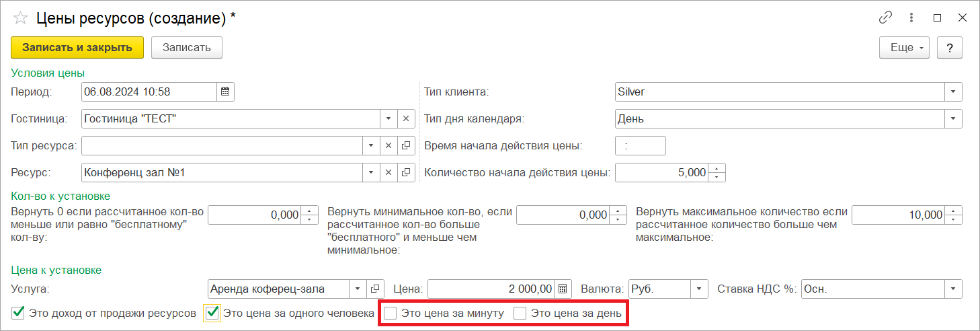
Task: Increase the Вернуть 0 quantity spinner
Action: pos(309,211)
